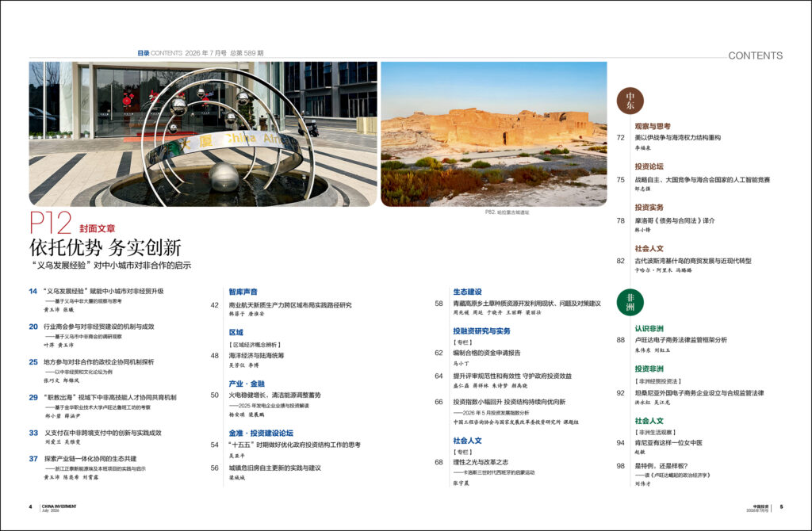
Task: Open article 20 行业商会参与对非经贸建设的机制与成效
Action: tap(99, 327)
